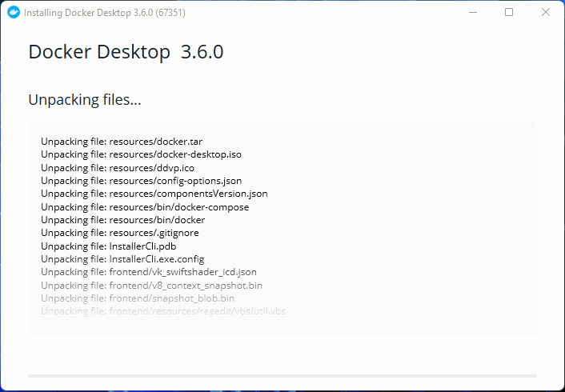Image resolution: width=565 pixels, height=392 pixels.
Task: Select the log line "InstallerCli.exe.config"
Action: 122,259
